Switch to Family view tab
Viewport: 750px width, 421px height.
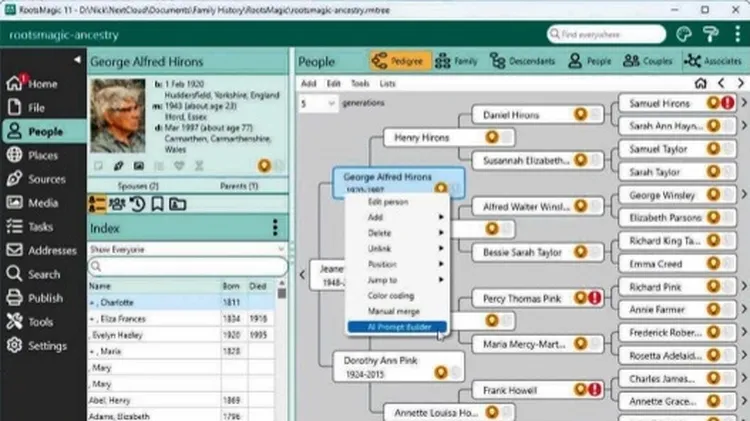(456, 61)
